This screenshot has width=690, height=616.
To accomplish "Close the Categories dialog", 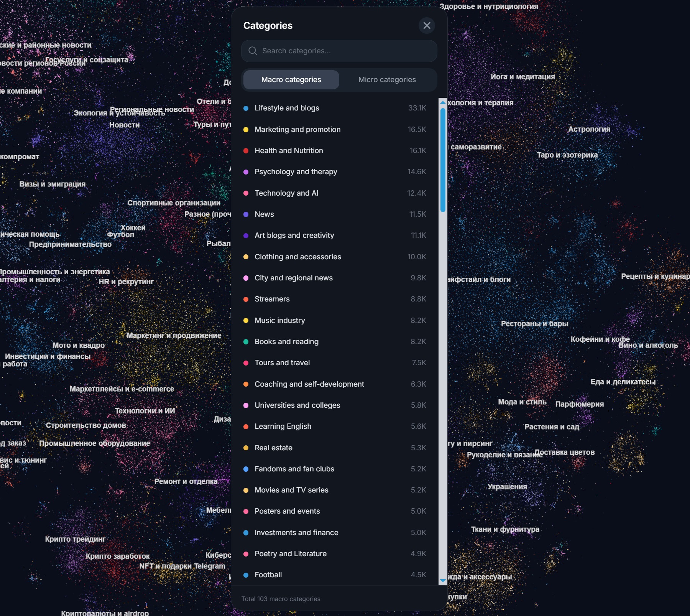I will coord(427,26).
